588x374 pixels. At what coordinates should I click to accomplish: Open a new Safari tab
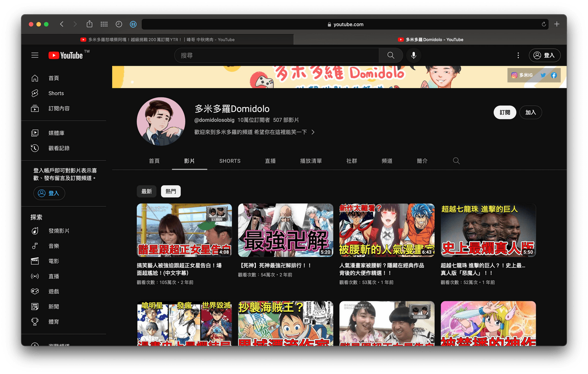(x=557, y=24)
